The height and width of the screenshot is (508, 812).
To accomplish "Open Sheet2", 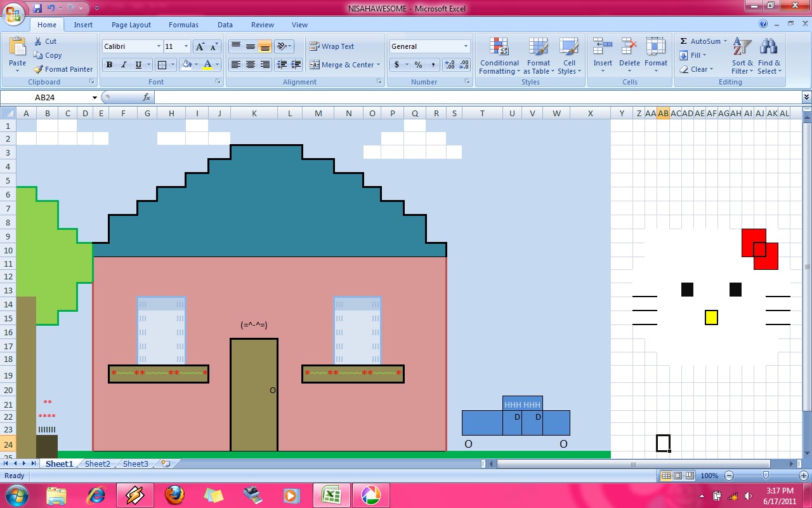I will (x=97, y=464).
